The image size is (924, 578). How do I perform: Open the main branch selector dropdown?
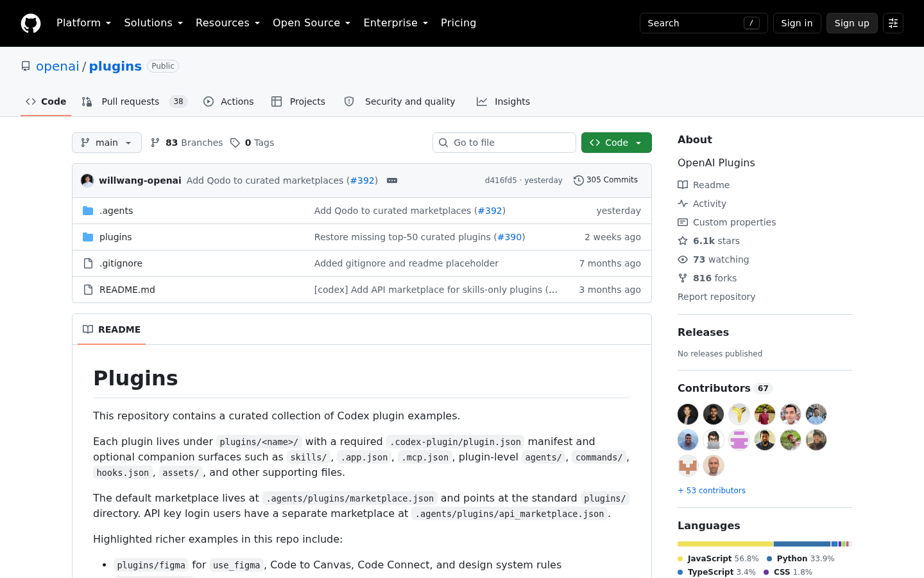click(107, 143)
